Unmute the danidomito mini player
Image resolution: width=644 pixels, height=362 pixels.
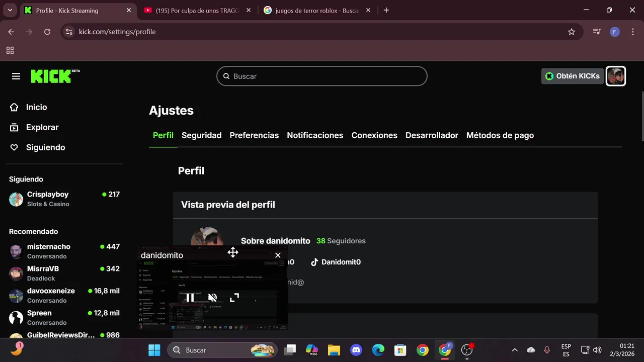(x=212, y=298)
